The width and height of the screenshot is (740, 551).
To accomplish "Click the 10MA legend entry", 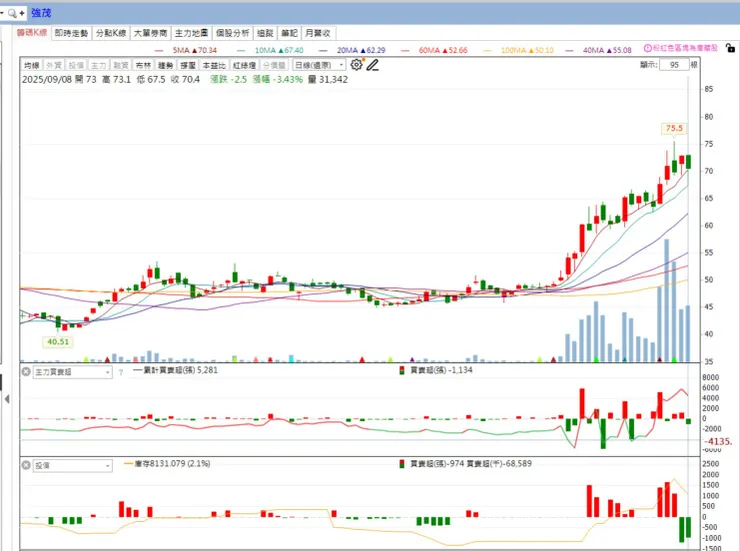I will point(270,50).
